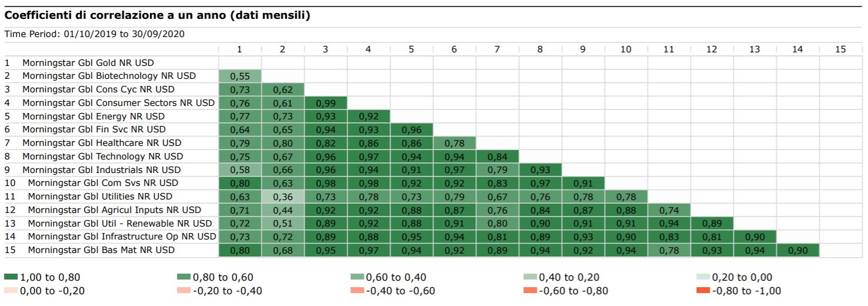
Task: Click the 0,99 Consumer Sectors cell
Action: click(325, 103)
